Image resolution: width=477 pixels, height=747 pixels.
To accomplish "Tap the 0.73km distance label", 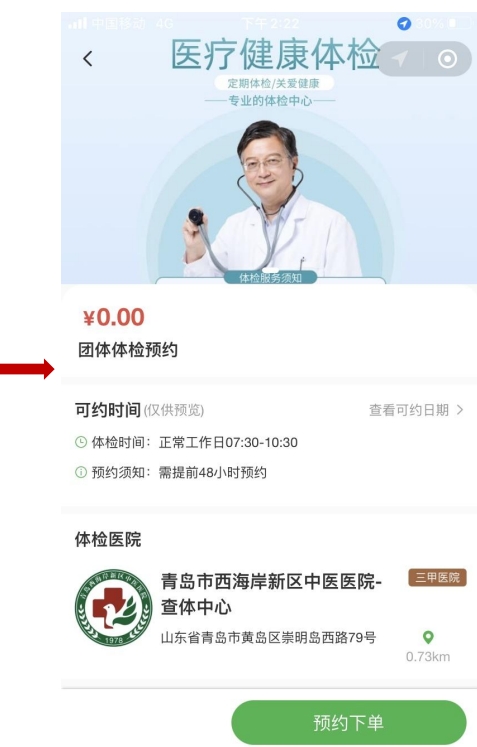I will pos(428,656).
